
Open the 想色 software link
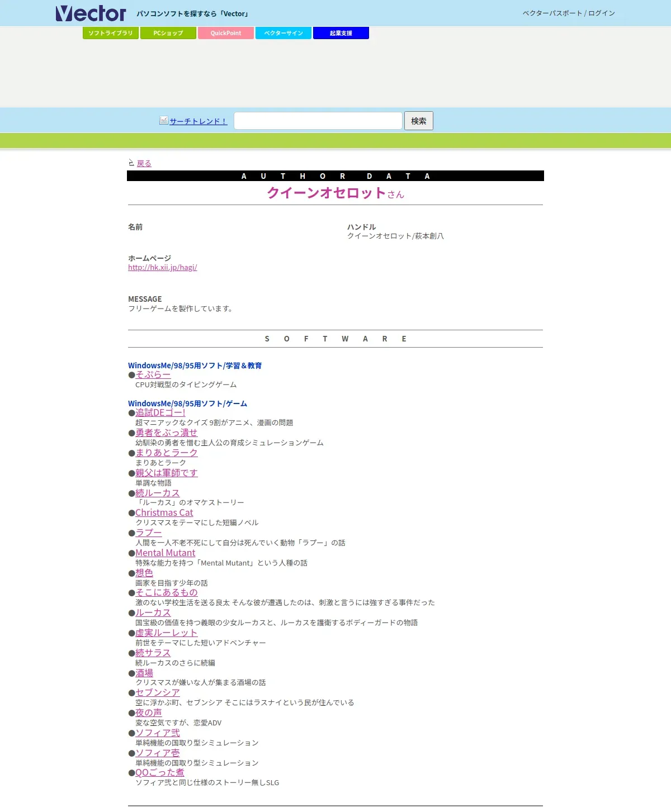tap(144, 573)
